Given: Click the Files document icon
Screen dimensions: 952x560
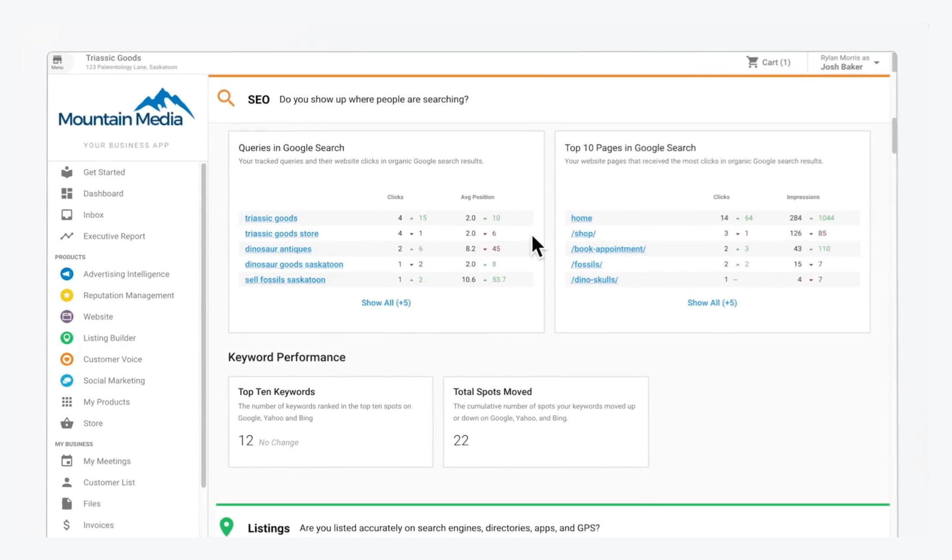Looking at the screenshot, I should click(x=67, y=503).
